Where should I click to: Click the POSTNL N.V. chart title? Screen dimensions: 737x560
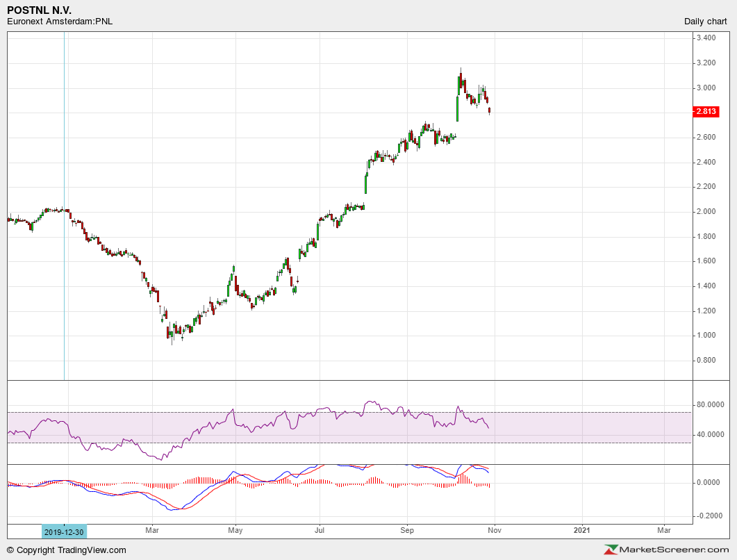39,10
